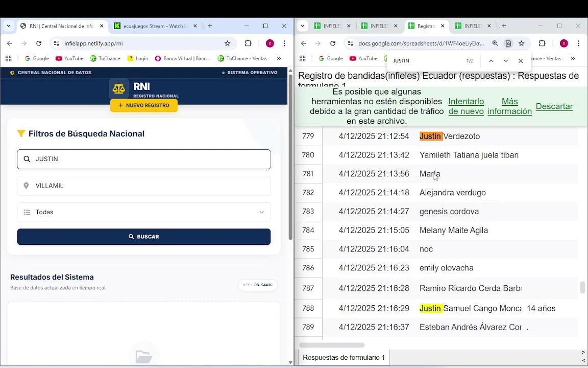Click the left page vertical scrollbar
Image resolution: width=588 pixels, height=368 pixels.
point(290,156)
